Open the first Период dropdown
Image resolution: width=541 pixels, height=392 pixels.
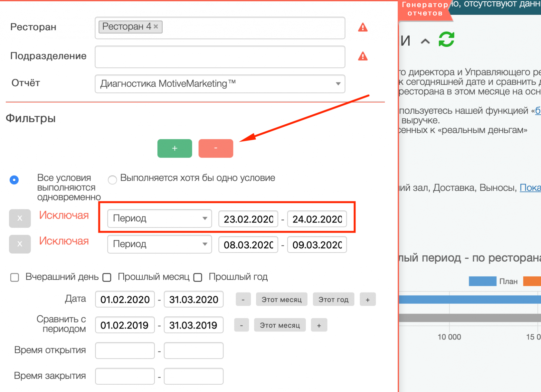[x=159, y=218]
